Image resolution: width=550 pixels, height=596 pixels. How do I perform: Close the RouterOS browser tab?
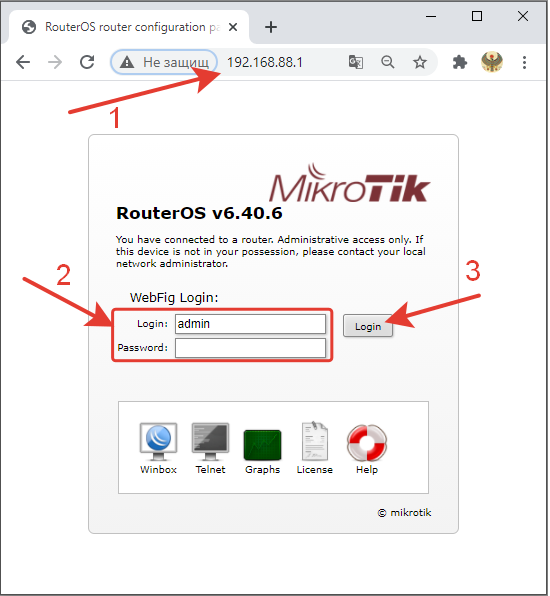(233, 27)
